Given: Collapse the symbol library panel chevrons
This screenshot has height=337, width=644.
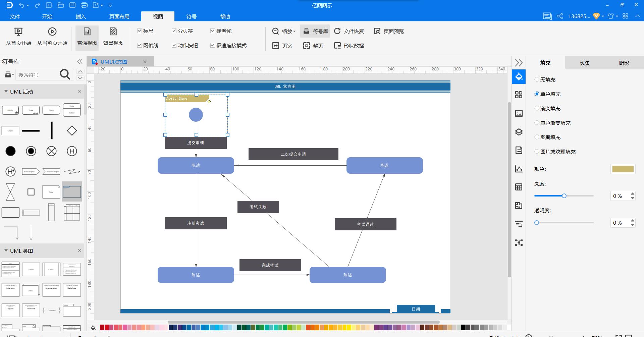Looking at the screenshot, I should [80, 61].
